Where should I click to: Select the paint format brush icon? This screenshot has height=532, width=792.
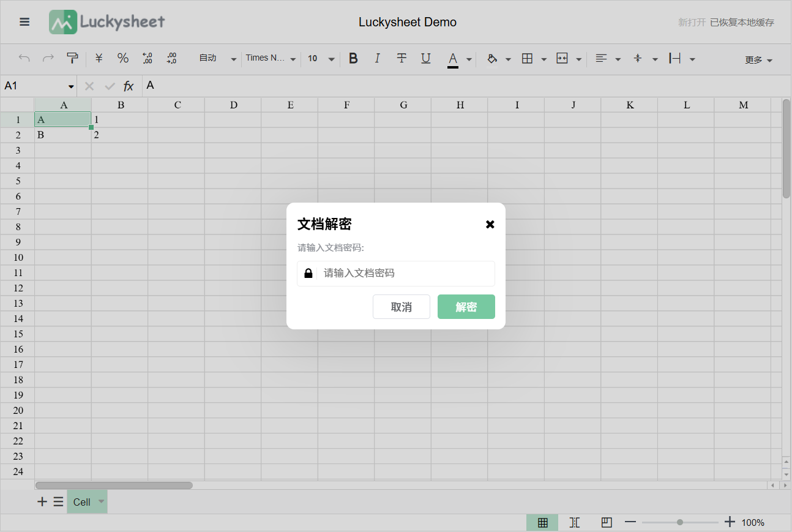click(72, 58)
